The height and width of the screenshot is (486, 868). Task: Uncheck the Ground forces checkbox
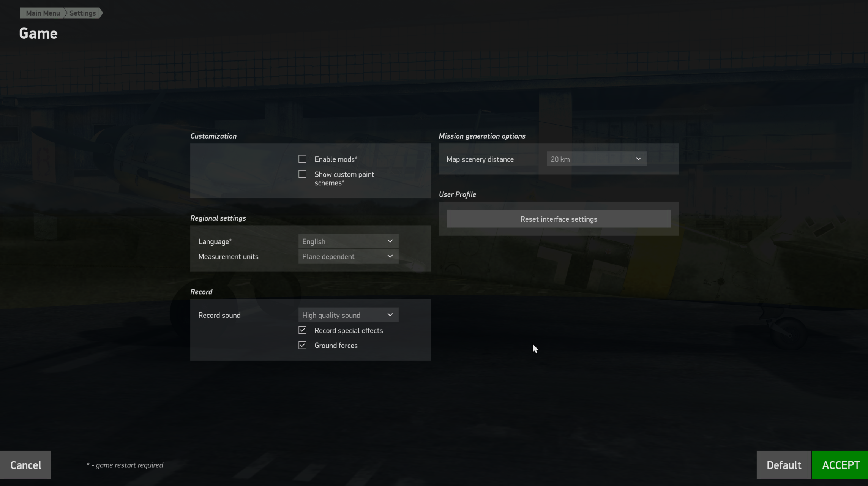302,346
